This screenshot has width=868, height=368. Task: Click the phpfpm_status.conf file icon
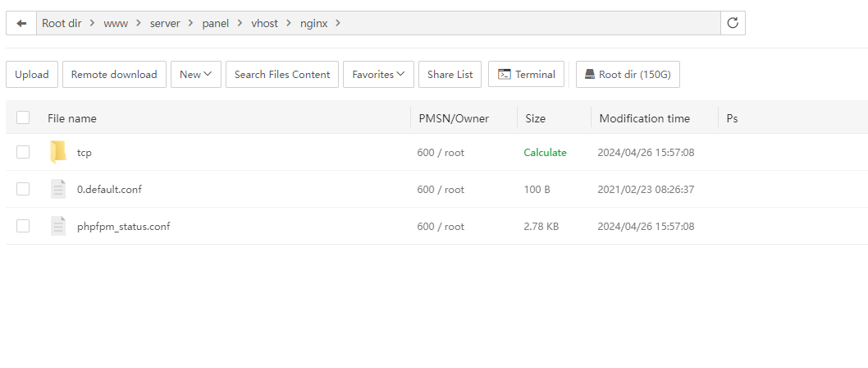coord(57,226)
